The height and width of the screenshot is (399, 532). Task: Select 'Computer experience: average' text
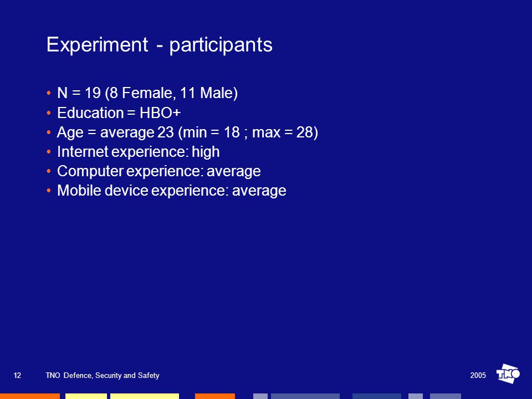point(159,171)
